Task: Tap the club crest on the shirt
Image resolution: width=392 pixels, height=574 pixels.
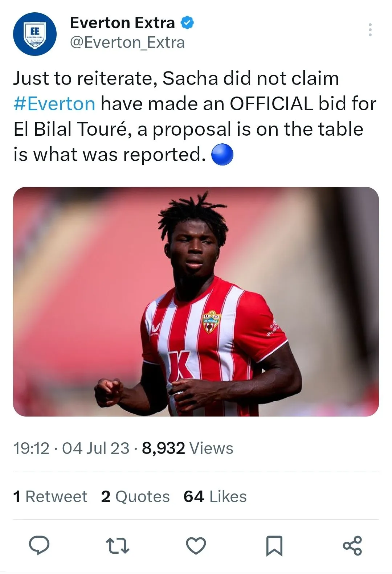Action: point(211,322)
